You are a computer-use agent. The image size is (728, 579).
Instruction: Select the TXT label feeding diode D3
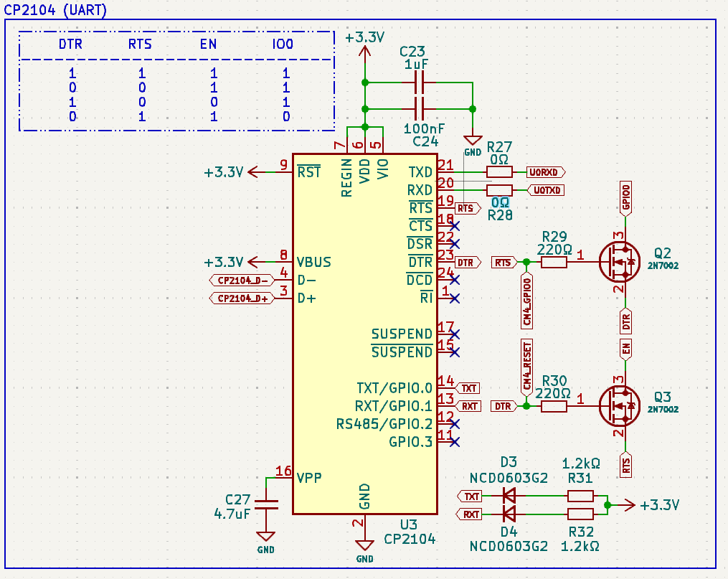coord(470,496)
